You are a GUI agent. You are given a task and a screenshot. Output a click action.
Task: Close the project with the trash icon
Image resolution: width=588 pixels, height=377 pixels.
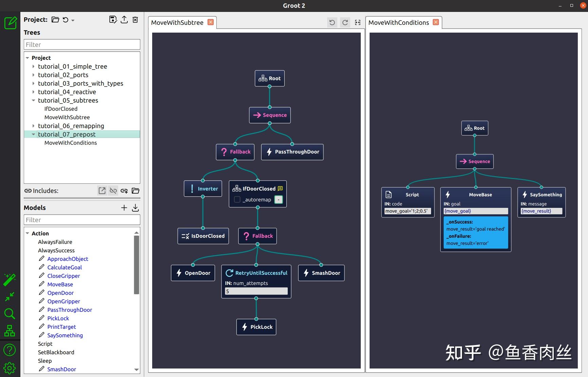pyautogui.click(x=135, y=19)
